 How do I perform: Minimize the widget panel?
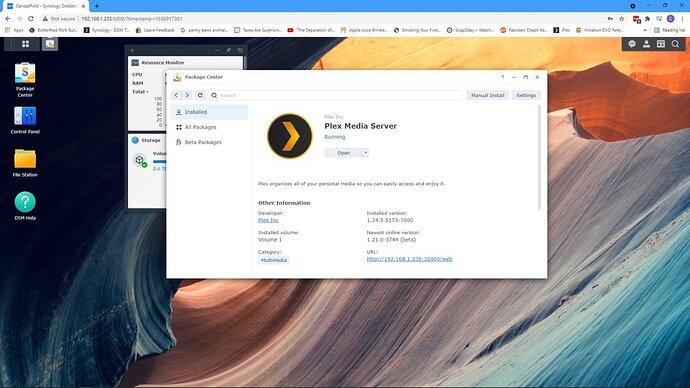point(217,50)
